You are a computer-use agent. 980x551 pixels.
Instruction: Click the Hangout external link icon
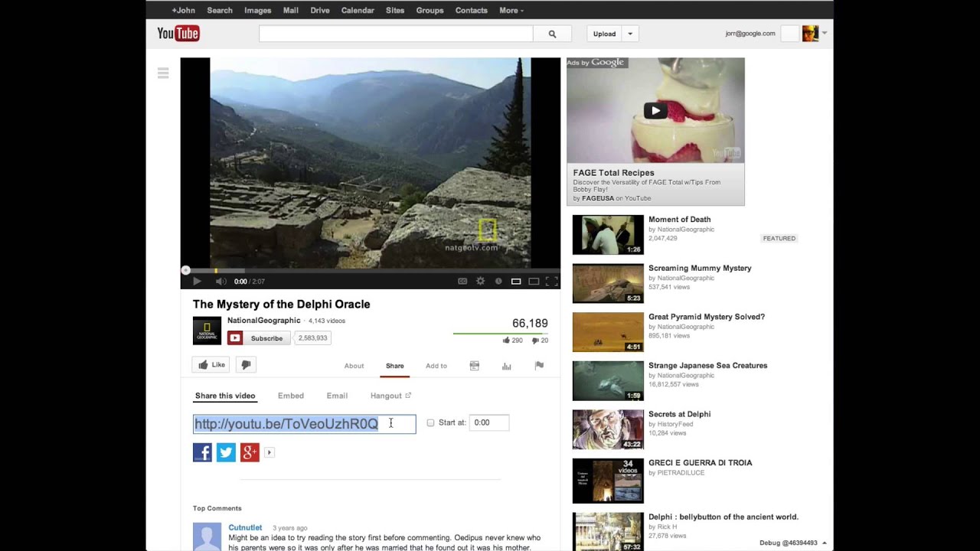408,396
